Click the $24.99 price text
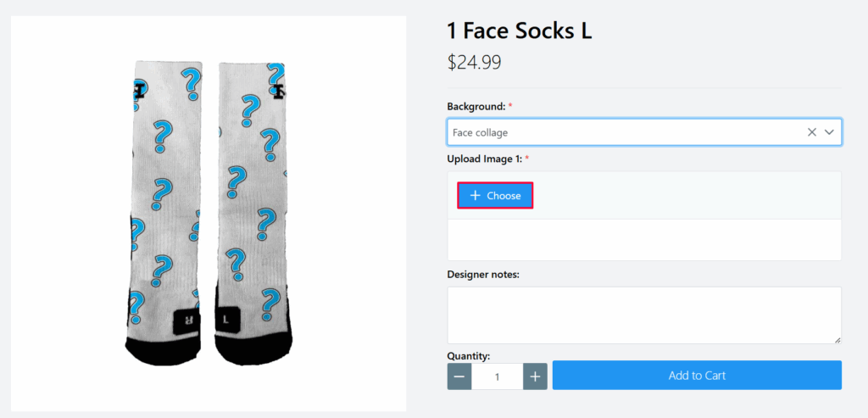 click(x=475, y=63)
